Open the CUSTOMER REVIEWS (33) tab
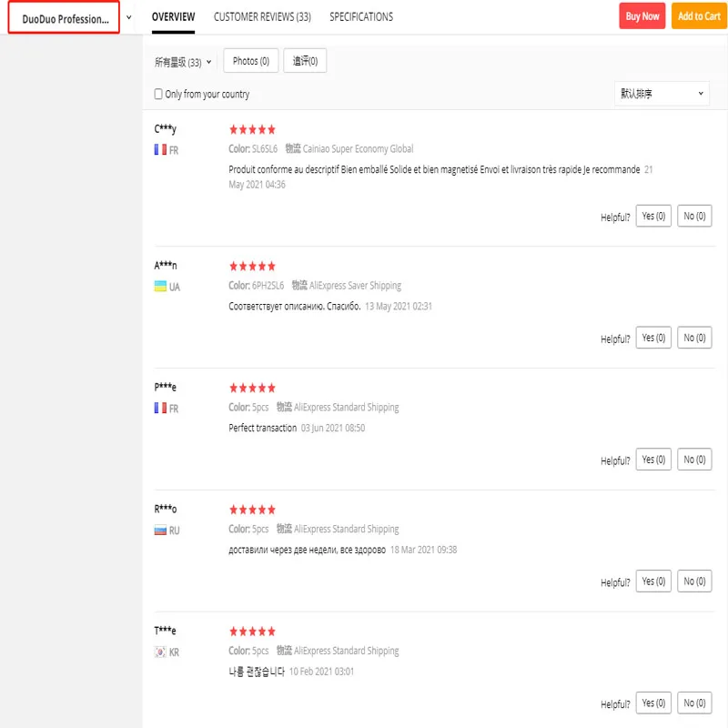 pos(262,17)
